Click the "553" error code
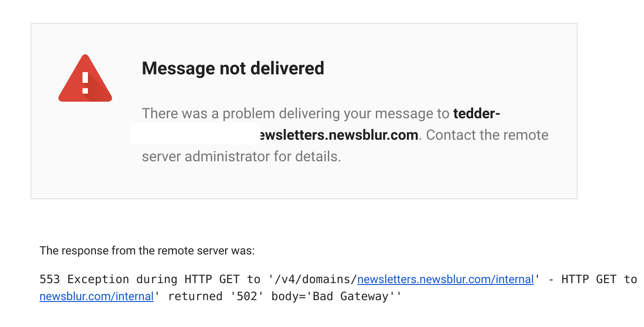Viewport: 644px width, 327px height. point(50,280)
